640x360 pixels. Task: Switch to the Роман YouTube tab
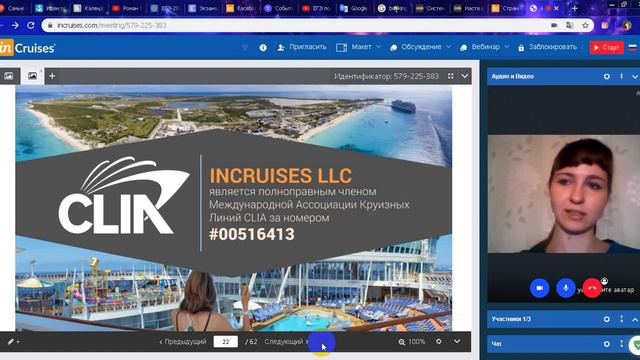[126, 8]
